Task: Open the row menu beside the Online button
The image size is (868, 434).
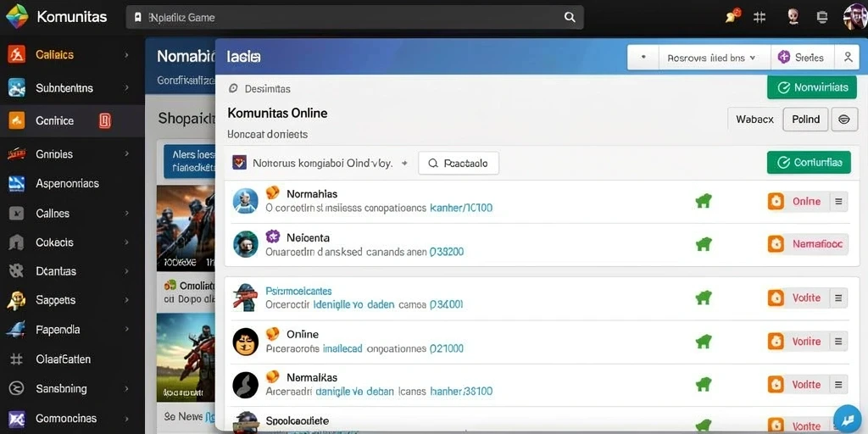Action: (838, 202)
